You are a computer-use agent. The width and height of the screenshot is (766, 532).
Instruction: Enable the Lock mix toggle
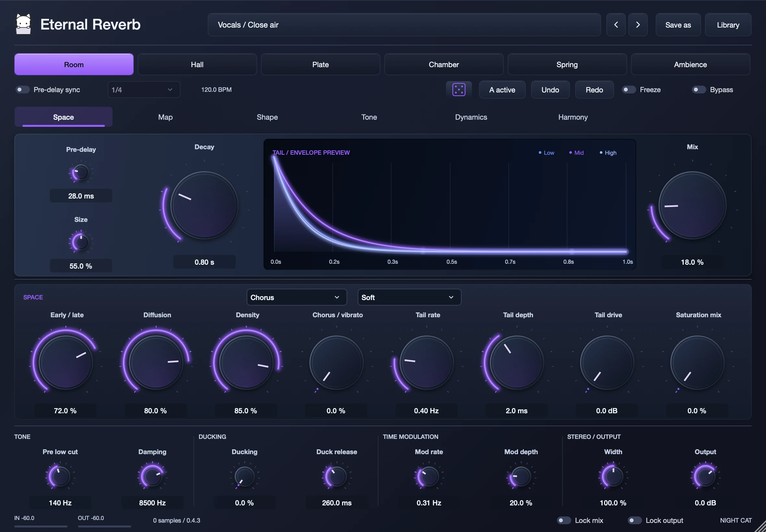click(x=564, y=520)
